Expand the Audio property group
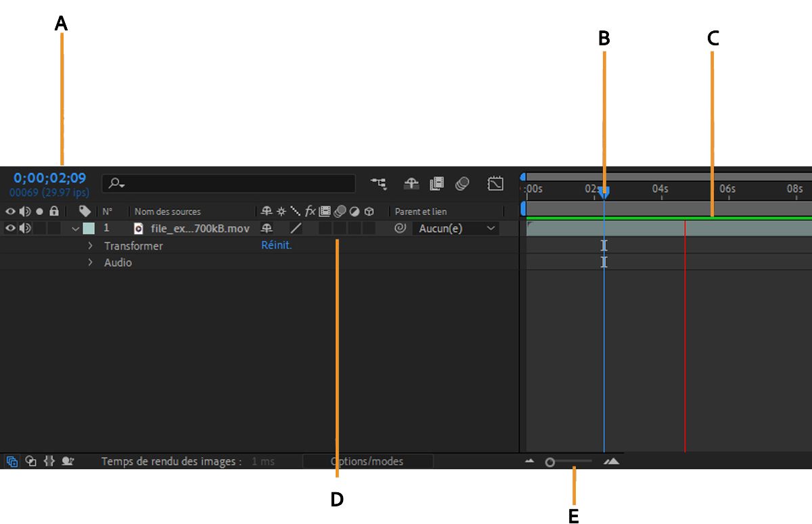 (90, 262)
